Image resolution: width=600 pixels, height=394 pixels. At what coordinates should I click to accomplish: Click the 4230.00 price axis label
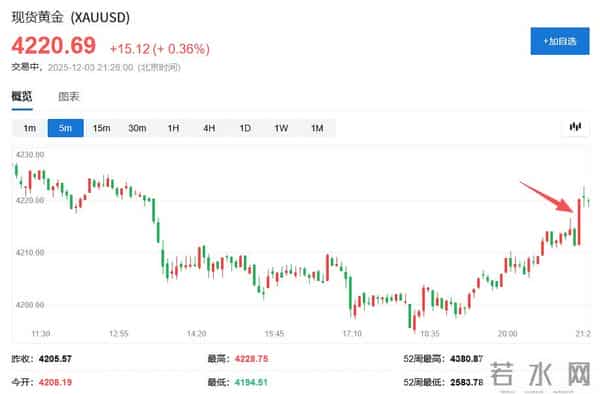pos(30,155)
